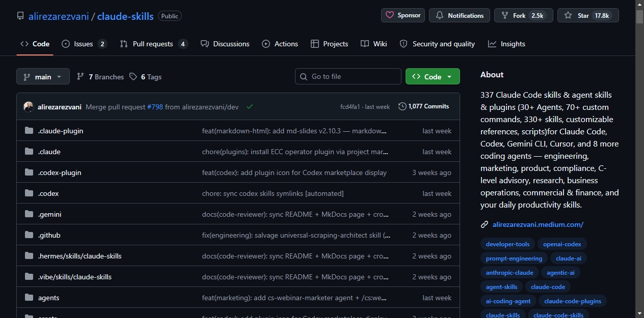Open the .vibe/skills/claude-skills folder
Screen dimensions: 644x318
[x=75, y=277]
